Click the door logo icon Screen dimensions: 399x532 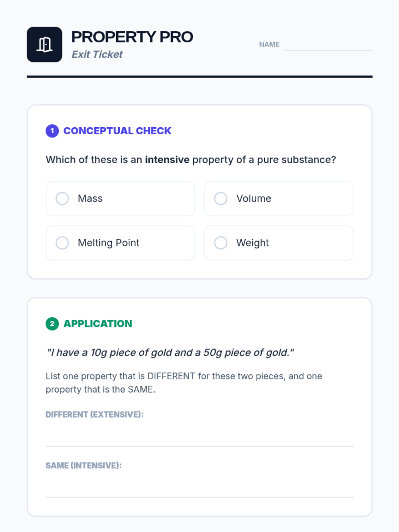coord(44,45)
